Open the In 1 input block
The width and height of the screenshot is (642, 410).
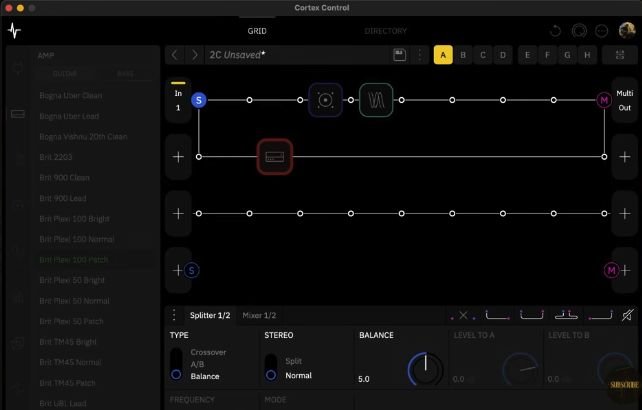[178, 100]
